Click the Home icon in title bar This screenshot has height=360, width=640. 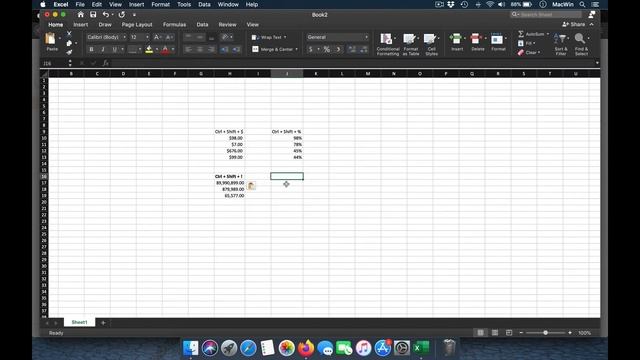click(x=80, y=15)
